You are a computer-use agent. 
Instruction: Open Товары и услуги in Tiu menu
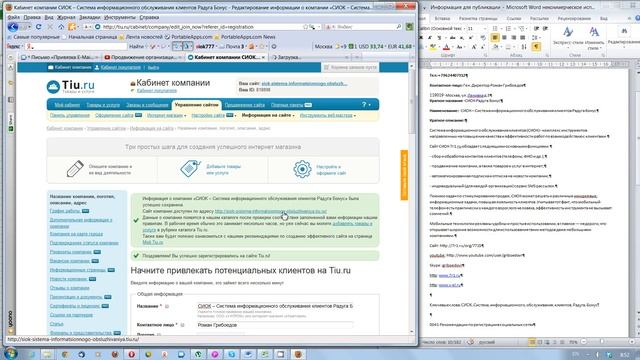click(x=103, y=105)
